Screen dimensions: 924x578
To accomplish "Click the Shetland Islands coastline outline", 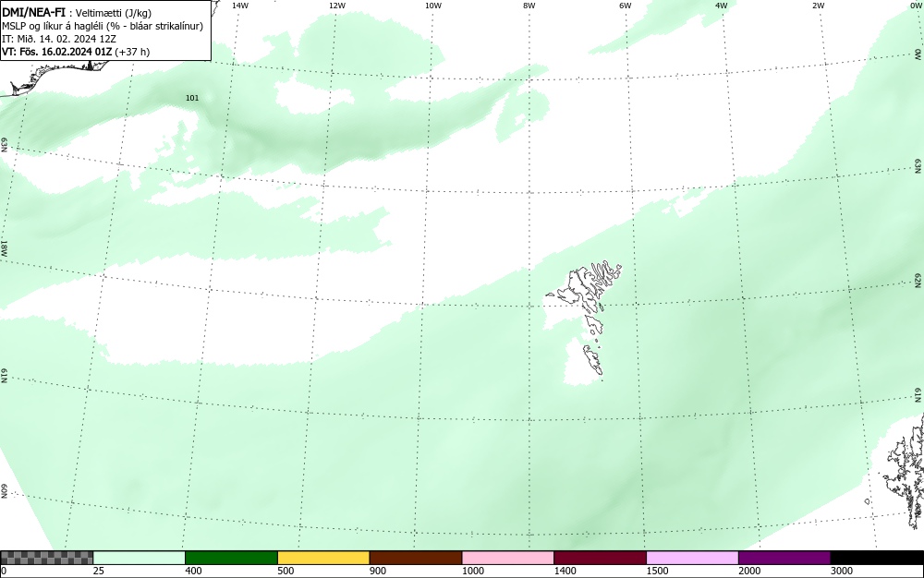I will pyautogui.click(x=906, y=474).
